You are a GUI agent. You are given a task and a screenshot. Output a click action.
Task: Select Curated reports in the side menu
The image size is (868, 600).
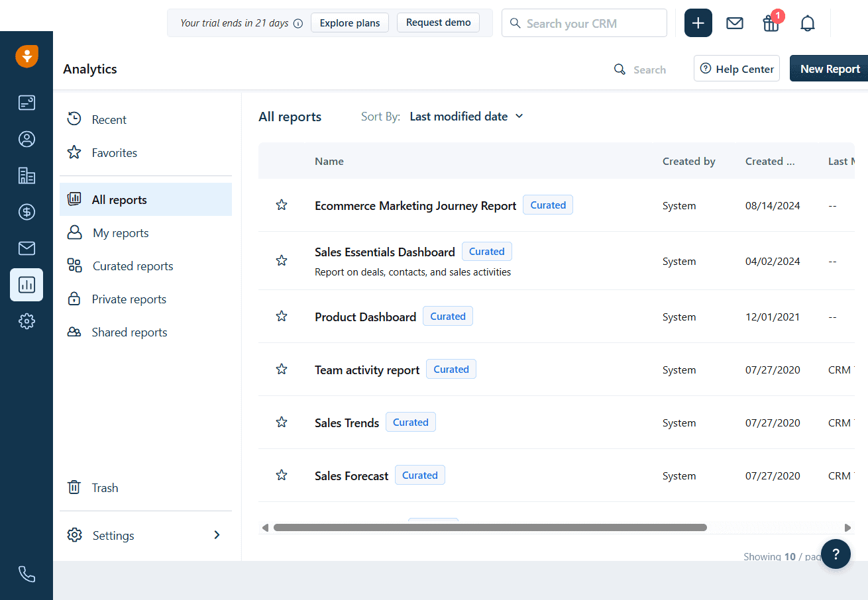click(x=133, y=266)
